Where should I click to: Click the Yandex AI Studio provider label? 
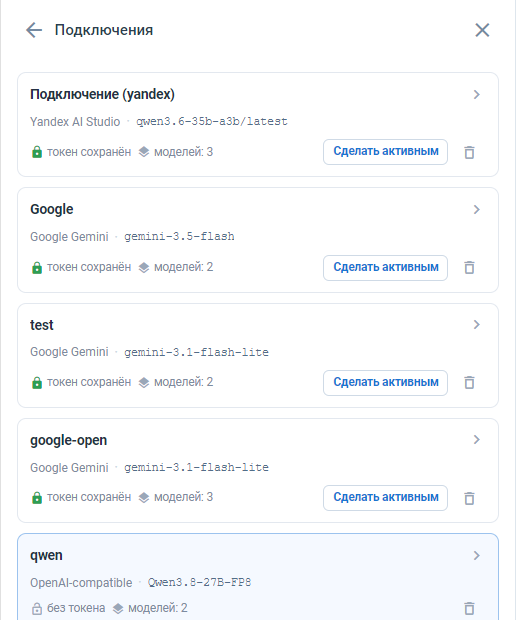click(75, 121)
